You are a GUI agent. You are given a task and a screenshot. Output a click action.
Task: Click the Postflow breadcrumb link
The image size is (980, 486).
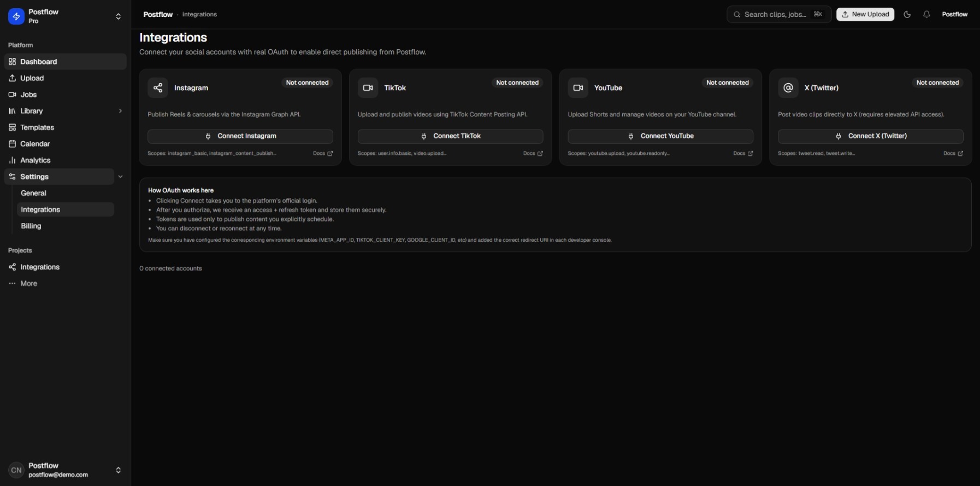pos(158,15)
